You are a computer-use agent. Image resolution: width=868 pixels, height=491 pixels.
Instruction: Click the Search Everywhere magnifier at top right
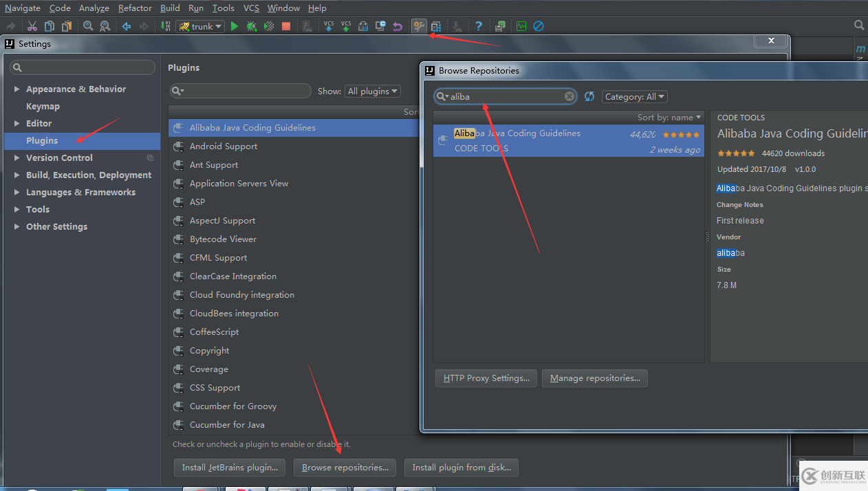coord(859,25)
